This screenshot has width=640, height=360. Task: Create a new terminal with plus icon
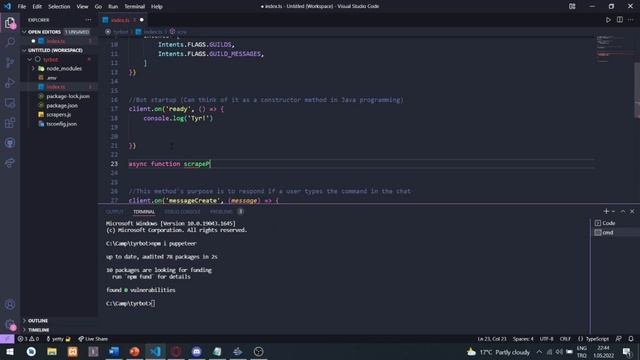coord(606,211)
